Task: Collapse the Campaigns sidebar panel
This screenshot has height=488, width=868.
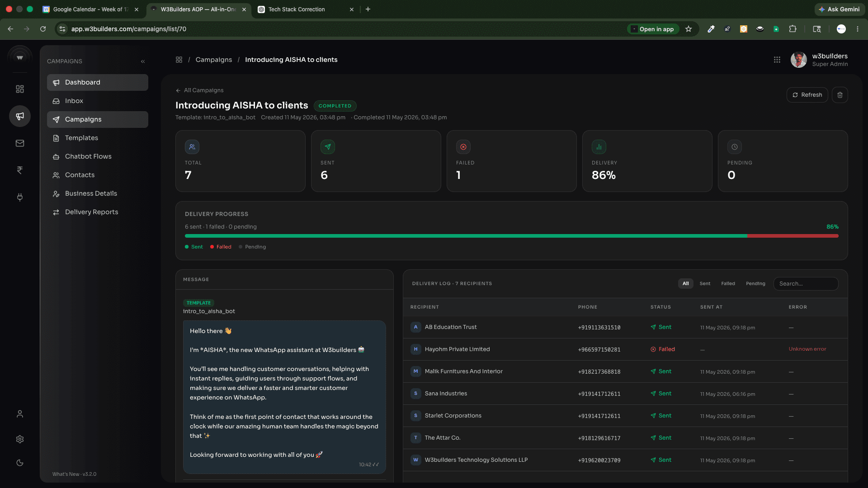Action: (x=143, y=61)
